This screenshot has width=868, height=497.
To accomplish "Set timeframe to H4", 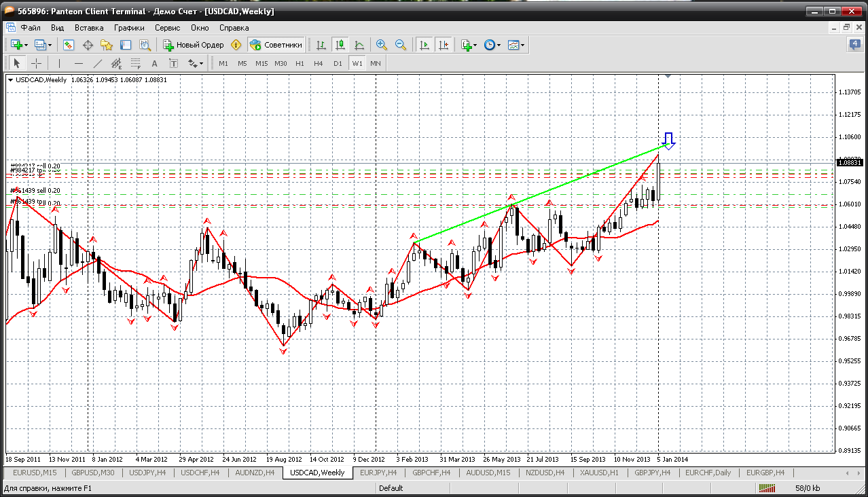I will (x=318, y=63).
